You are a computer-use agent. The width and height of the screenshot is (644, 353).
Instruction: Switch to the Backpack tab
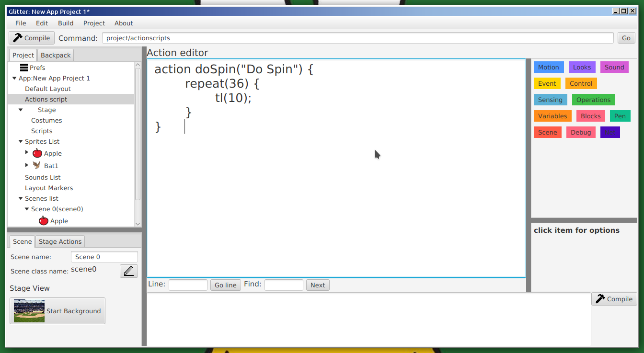[56, 55]
